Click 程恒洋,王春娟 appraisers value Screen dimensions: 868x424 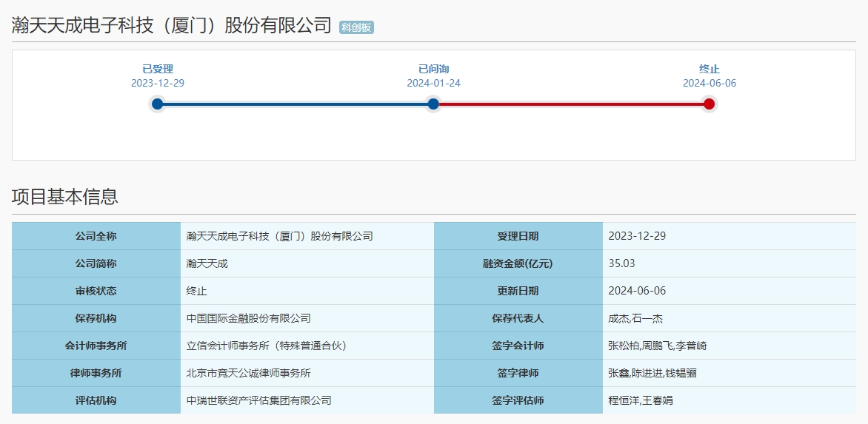(641, 400)
